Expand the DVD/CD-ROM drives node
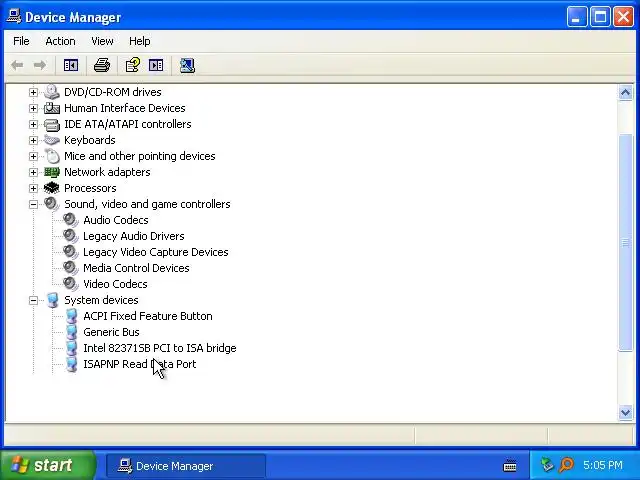The image size is (640, 480). (x=33, y=93)
